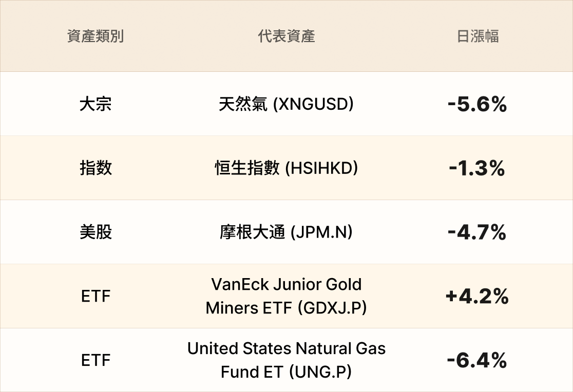Open VanEck Junior Gold Miners ETF

click(286, 285)
